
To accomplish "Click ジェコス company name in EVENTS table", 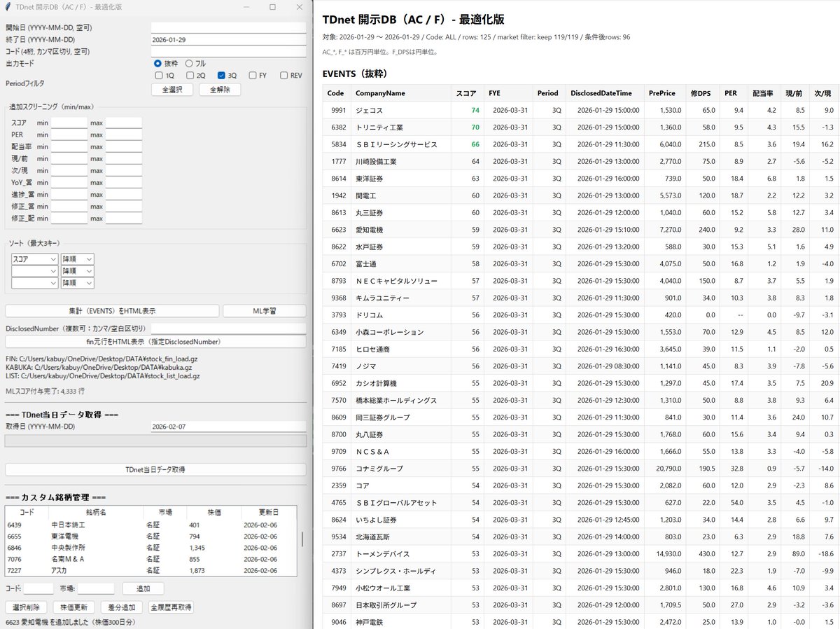I will click(370, 111).
